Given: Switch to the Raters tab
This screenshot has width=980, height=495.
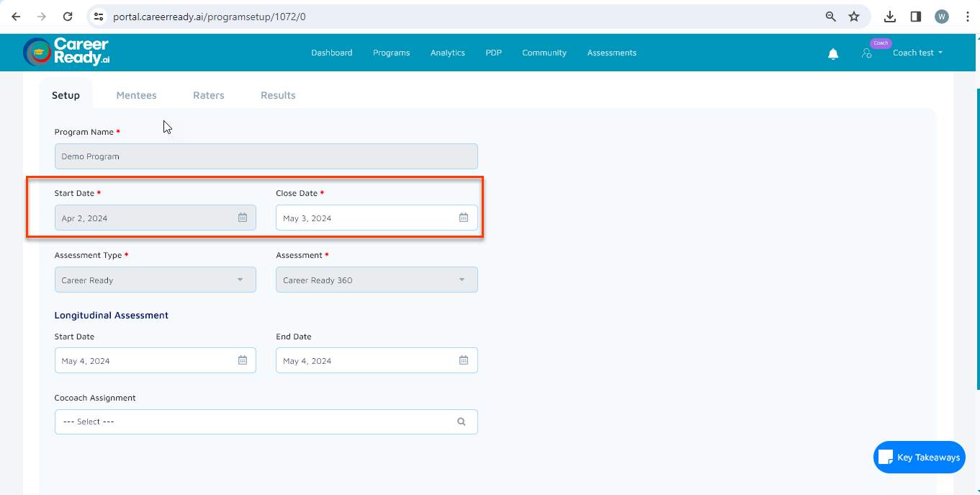Looking at the screenshot, I should 208,94.
